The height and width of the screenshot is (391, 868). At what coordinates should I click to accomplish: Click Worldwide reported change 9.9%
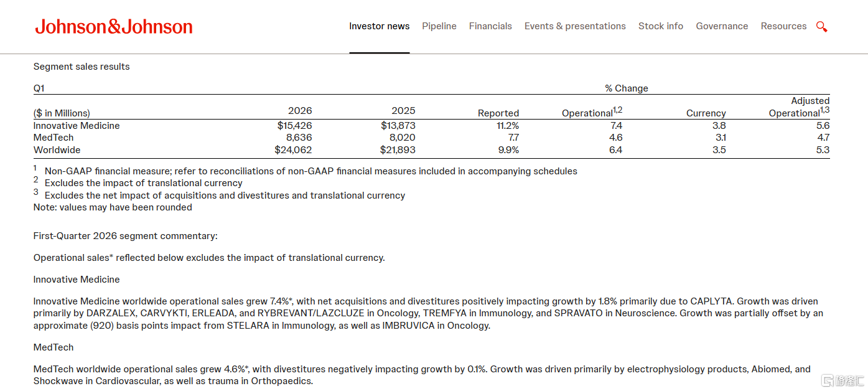507,150
